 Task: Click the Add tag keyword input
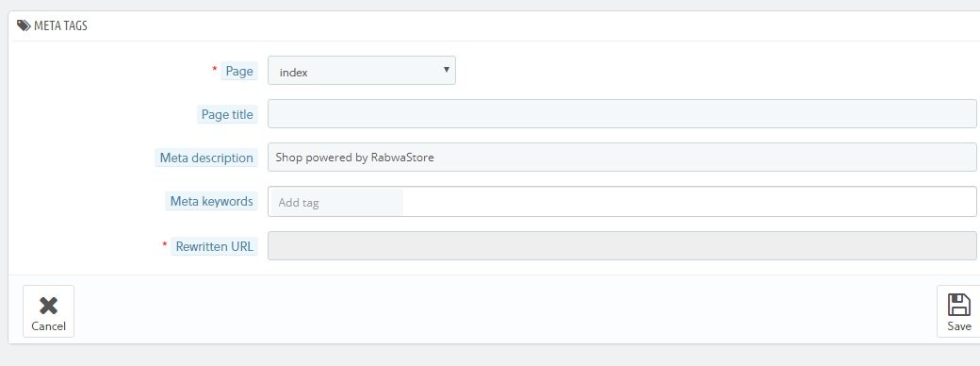coord(337,202)
